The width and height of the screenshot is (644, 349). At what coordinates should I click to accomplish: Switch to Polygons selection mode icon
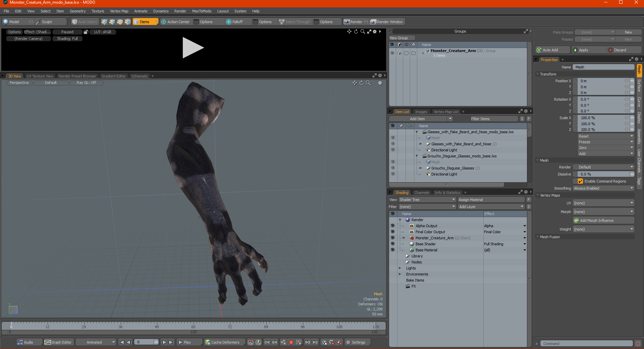120,22
